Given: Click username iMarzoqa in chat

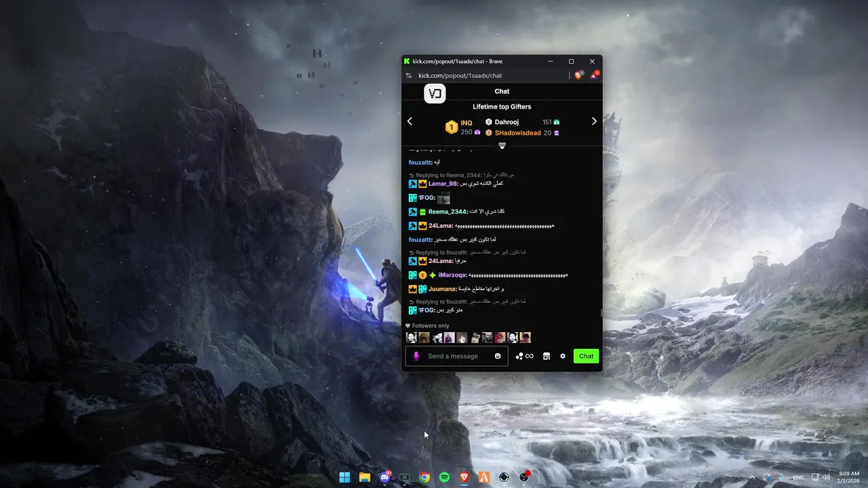Looking at the screenshot, I should click(452, 275).
